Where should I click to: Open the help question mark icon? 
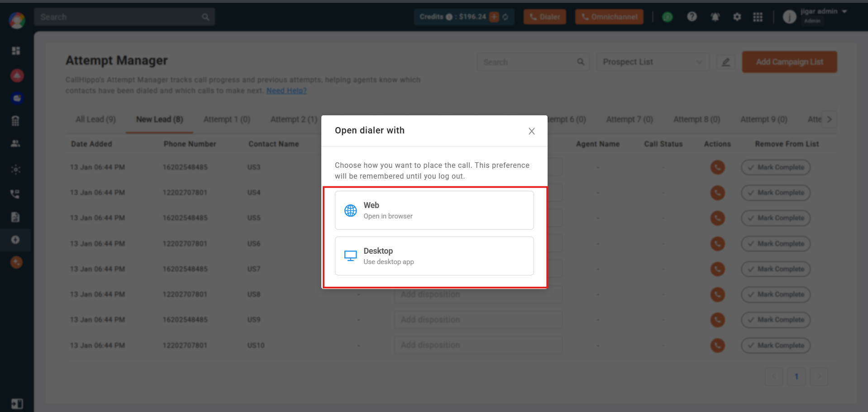(692, 17)
